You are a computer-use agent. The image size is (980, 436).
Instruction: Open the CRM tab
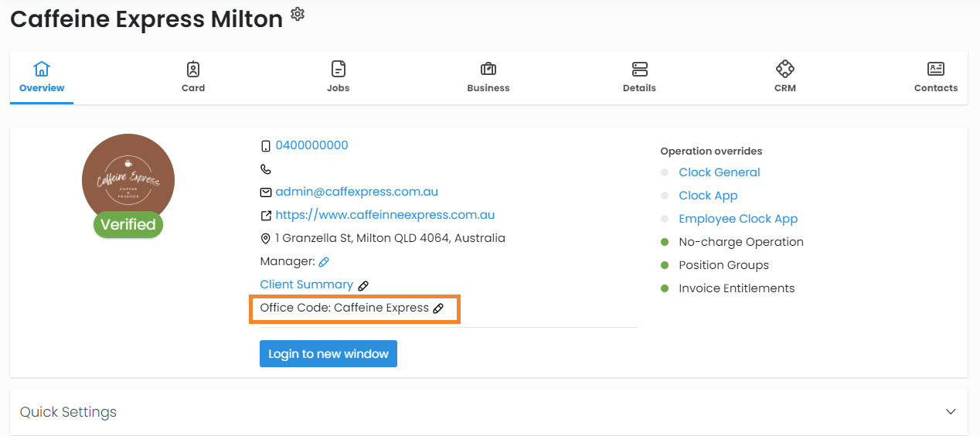point(784,77)
